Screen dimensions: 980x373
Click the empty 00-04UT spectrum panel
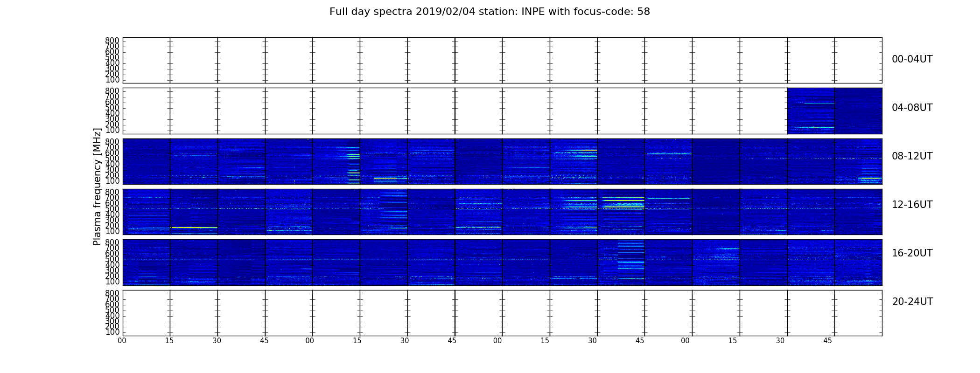(502, 61)
